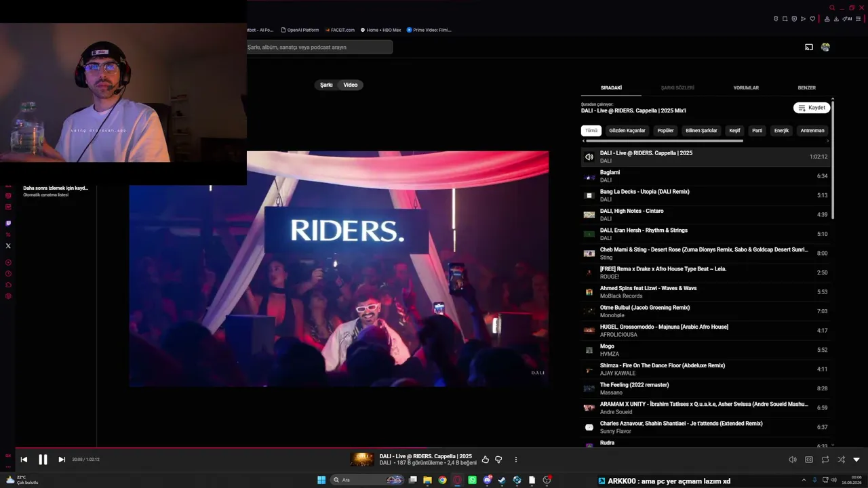The width and height of the screenshot is (868, 488).
Task: Play DALI, High Notes - Cintaro
Action: (x=705, y=215)
